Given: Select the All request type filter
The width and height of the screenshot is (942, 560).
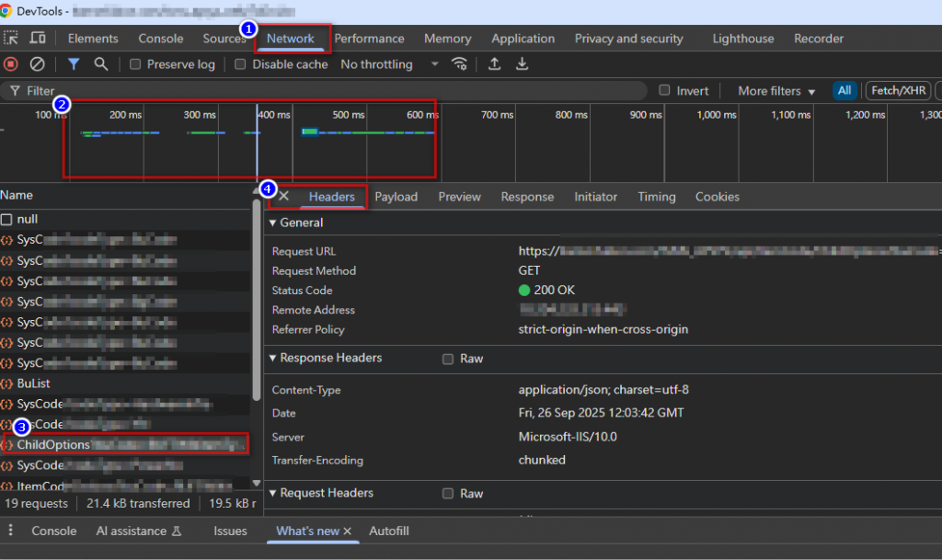Looking at the screenshot, I should 844,91.
